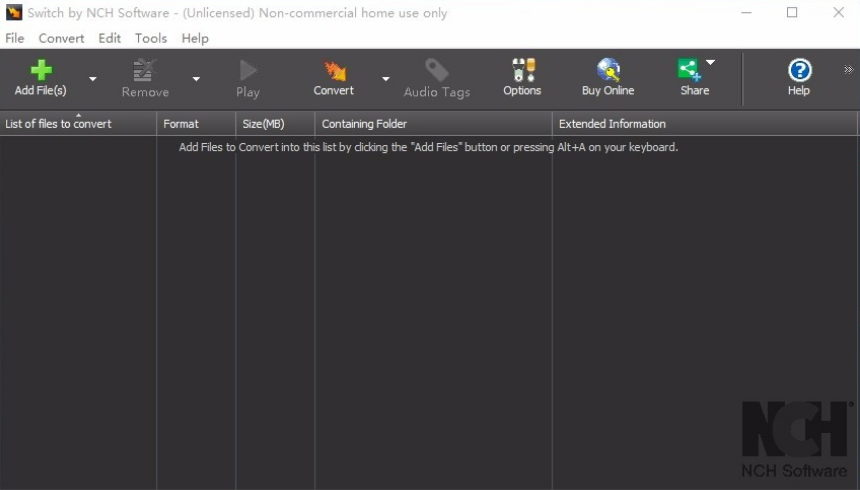This screenshot has width=860, height=490.
Task: Sort by Containing Folder column header
Action: point(434,124)
